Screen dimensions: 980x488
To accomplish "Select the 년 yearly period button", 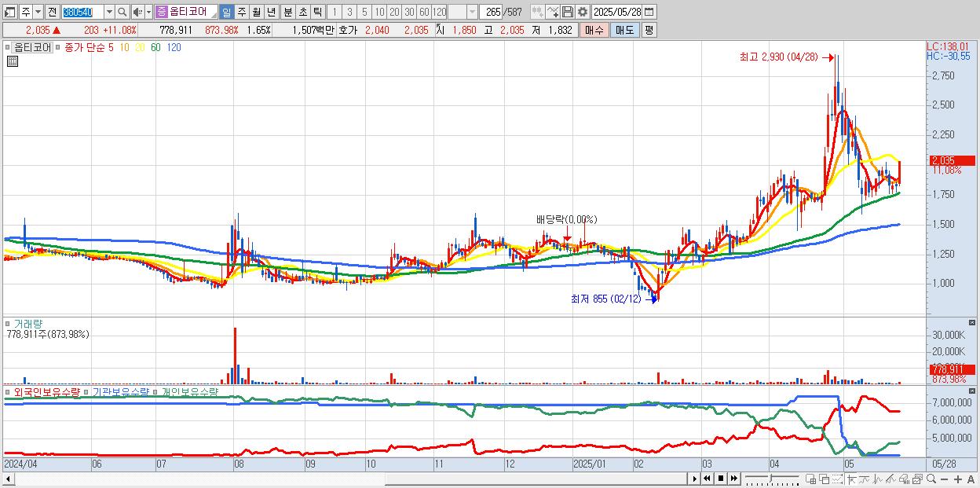I will (x=271, y=12).
